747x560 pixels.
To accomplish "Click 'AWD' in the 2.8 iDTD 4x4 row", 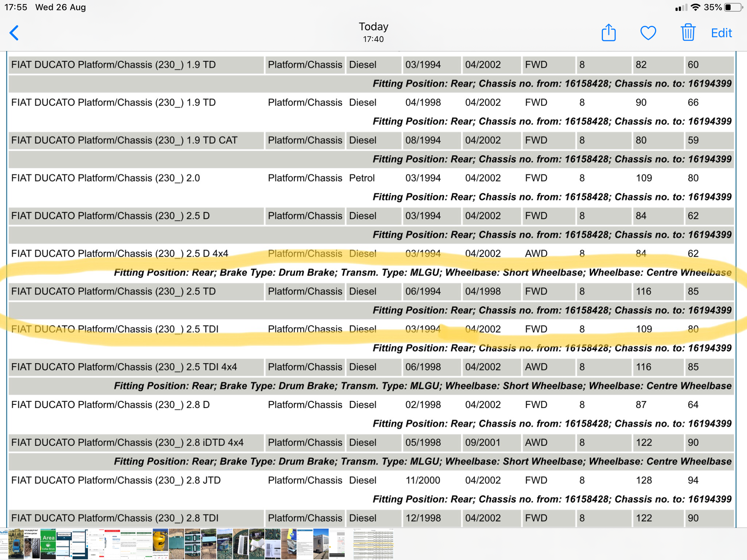I will point(536,442).
